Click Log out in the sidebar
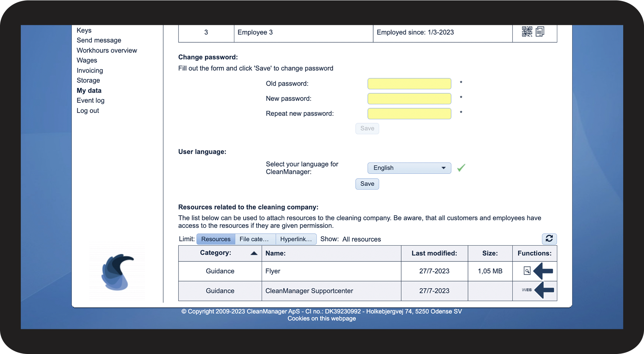The image size is (644, 354). click(x=88, y=110)
